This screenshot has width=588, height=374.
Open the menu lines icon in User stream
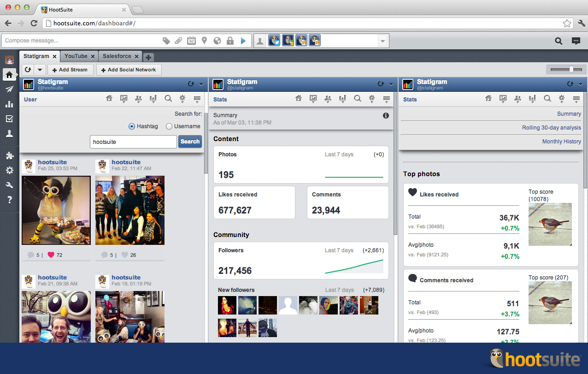coord(197,99)
